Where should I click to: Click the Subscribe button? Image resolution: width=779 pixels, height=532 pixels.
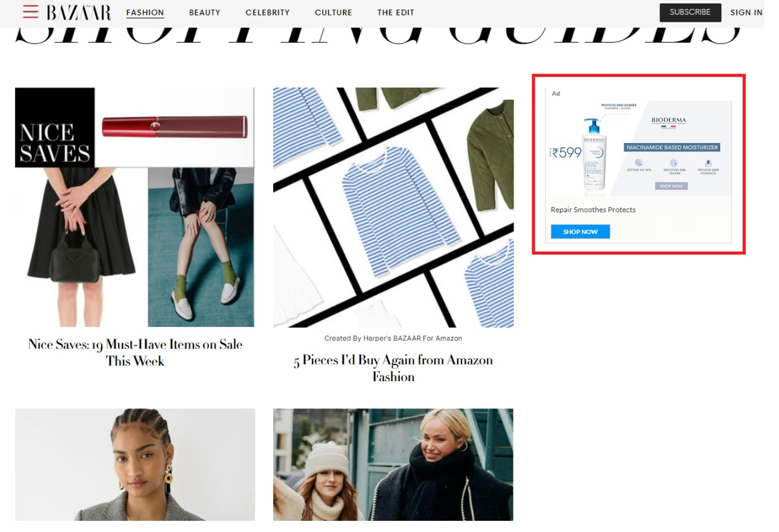690,12
